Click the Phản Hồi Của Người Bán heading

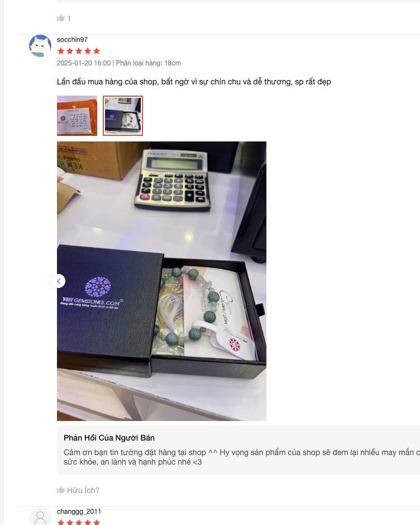coord(109,438)
